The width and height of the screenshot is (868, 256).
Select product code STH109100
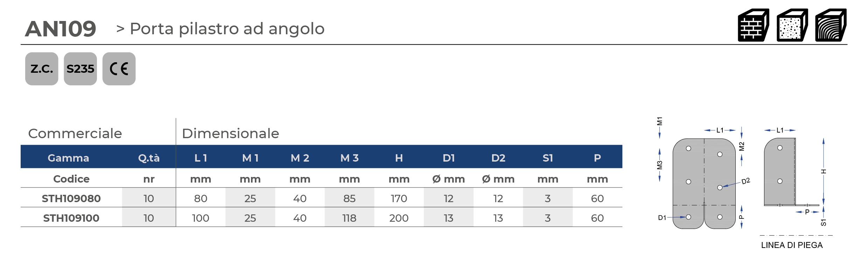tap(71, 218)
